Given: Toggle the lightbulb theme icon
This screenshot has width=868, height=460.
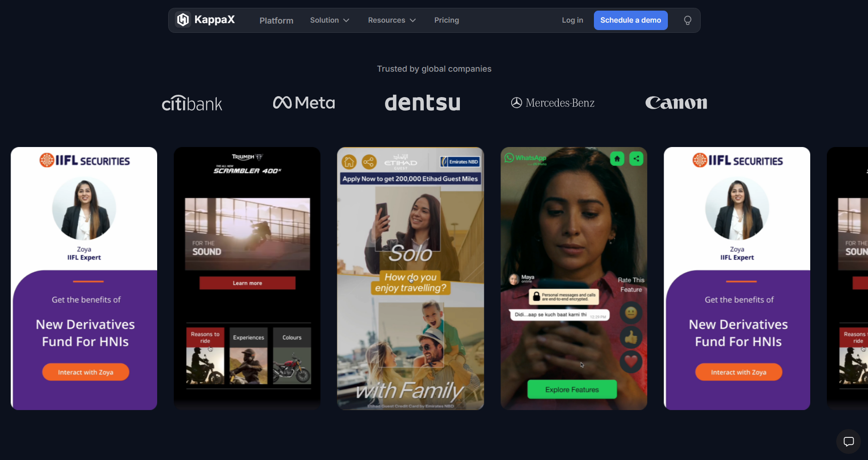Looking at the screenshot, I should (x=687, y=20).
